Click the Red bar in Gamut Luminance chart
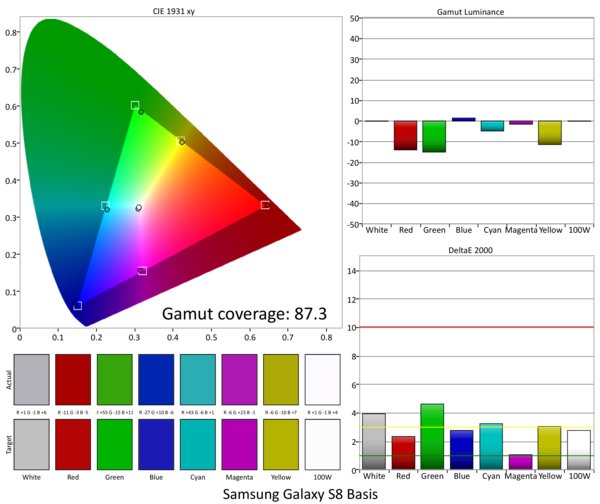This screenshot has width=600, height=504. tap(405, 135)
